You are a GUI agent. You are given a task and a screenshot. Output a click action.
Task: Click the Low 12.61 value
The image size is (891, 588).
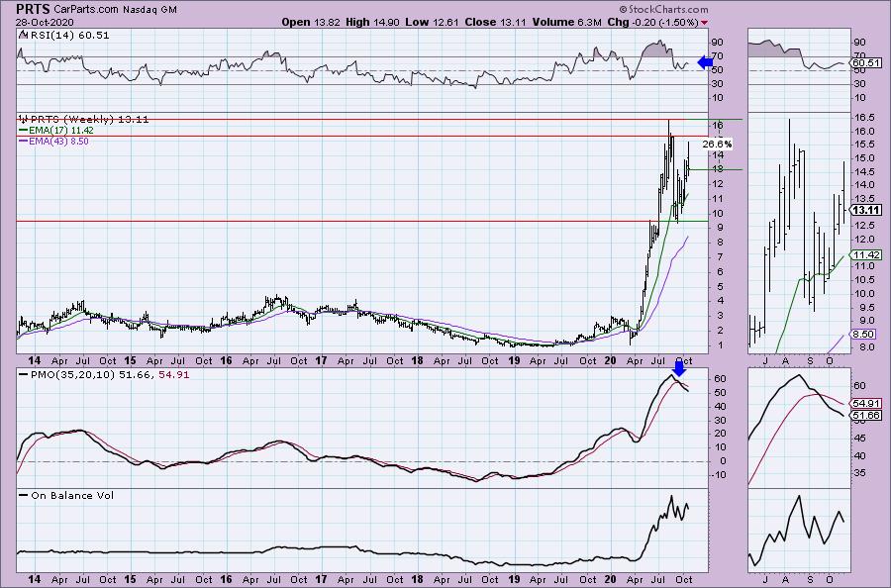[432, 23]
